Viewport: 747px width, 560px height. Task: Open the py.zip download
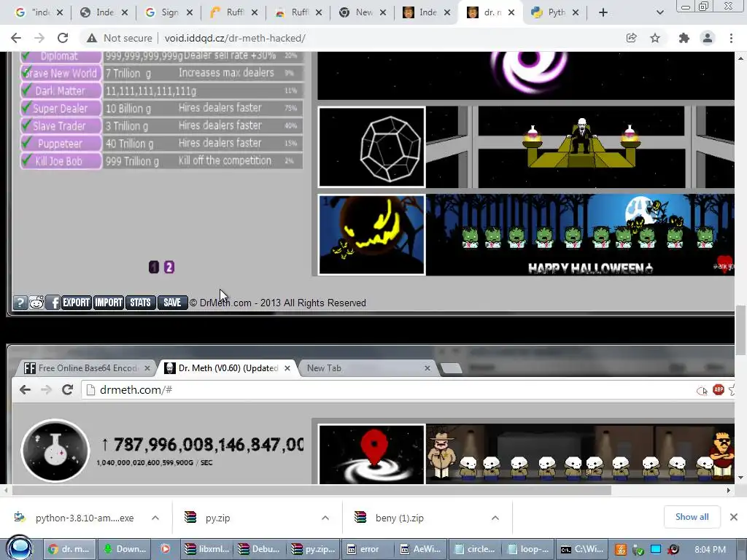pos(208,518)
